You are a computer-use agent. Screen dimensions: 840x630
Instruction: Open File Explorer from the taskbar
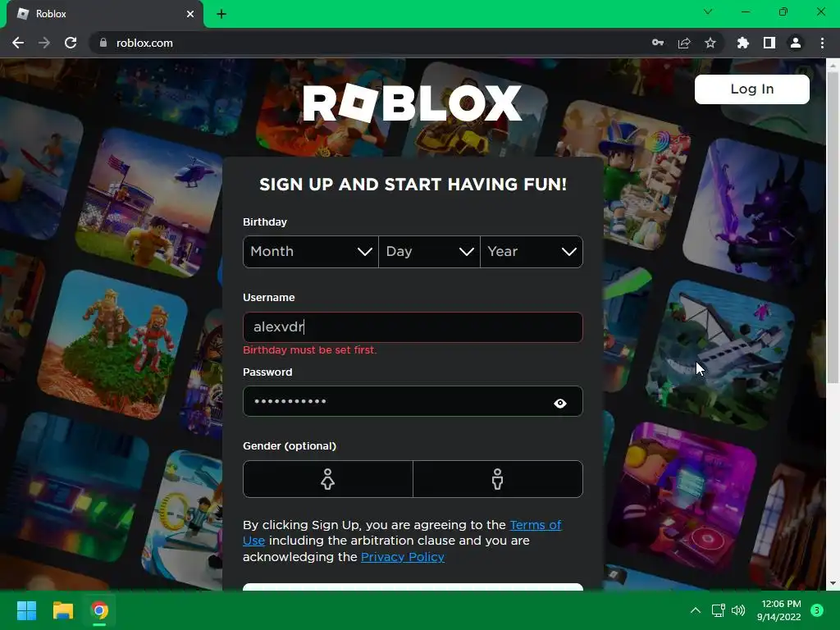pos(62,610)
